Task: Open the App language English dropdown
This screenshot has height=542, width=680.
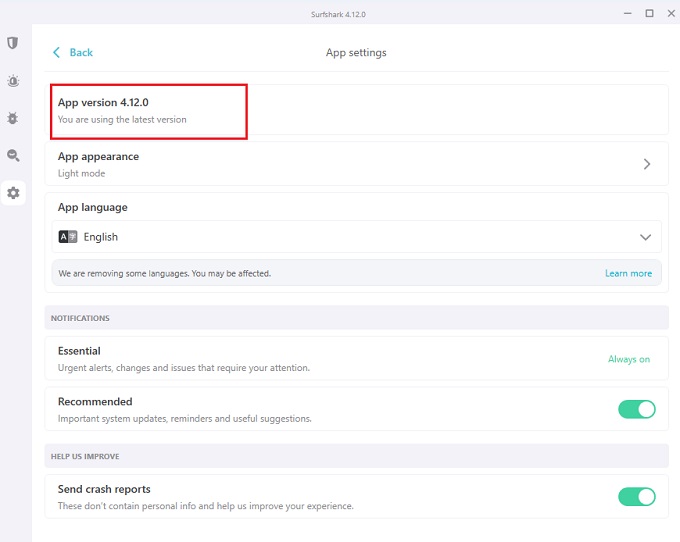Action: tap(356, 237)
